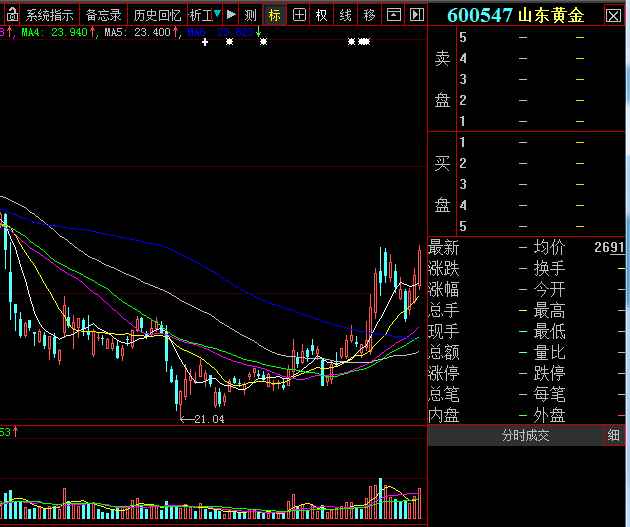Click the 53 volume indicator value
The width and height of the screenshot is (630, 527).
[x=6, y=432]
